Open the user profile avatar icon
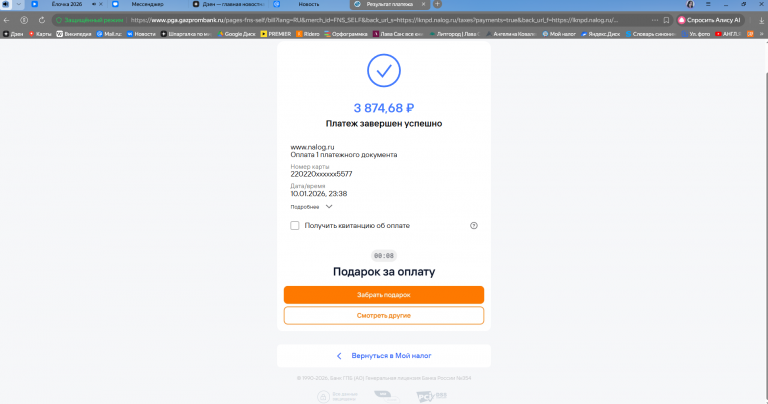 click(x=690, y=4)
